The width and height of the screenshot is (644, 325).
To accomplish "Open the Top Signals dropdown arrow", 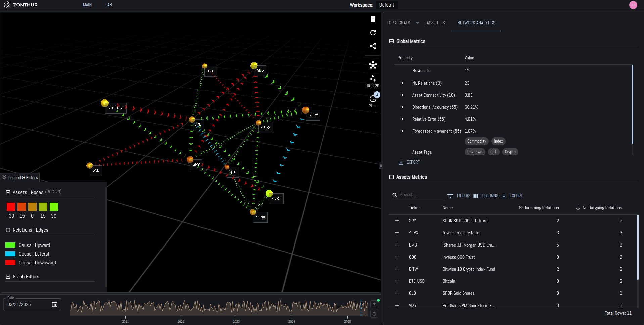I will [x=417, y=23].
